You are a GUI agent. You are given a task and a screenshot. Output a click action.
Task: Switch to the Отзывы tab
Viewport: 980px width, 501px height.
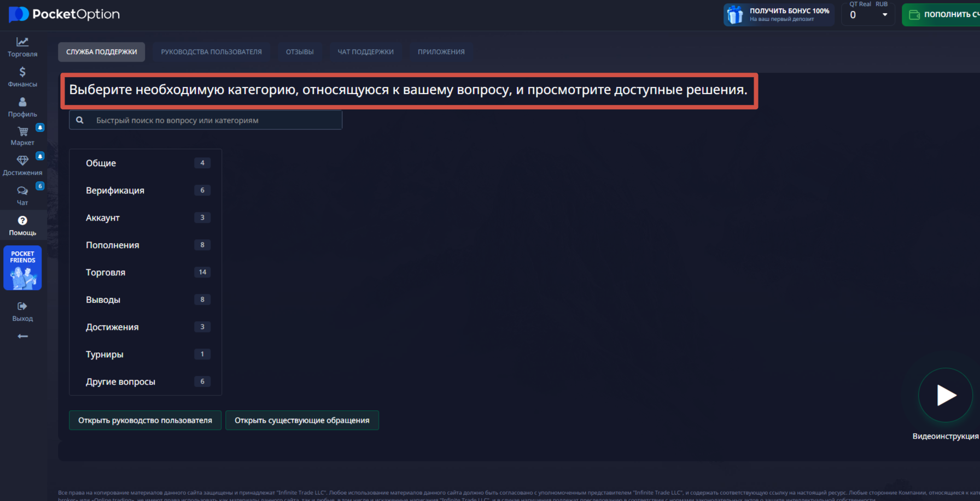[x=300, y=51]
